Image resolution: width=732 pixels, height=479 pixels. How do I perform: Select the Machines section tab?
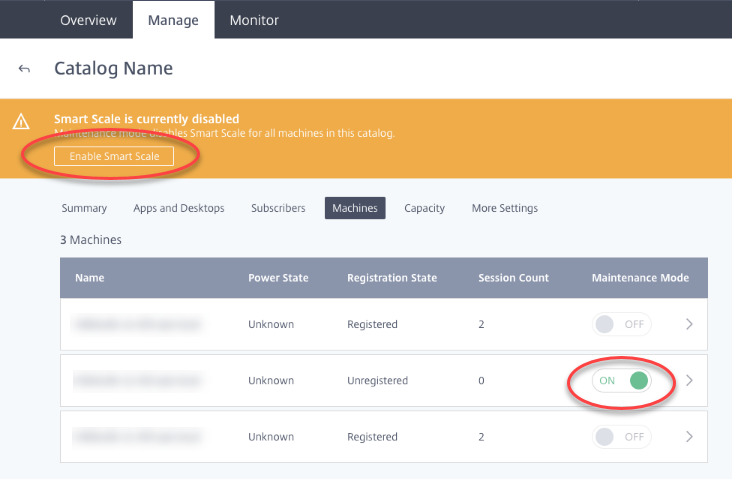pyautogui.click(x=355, y=208)
